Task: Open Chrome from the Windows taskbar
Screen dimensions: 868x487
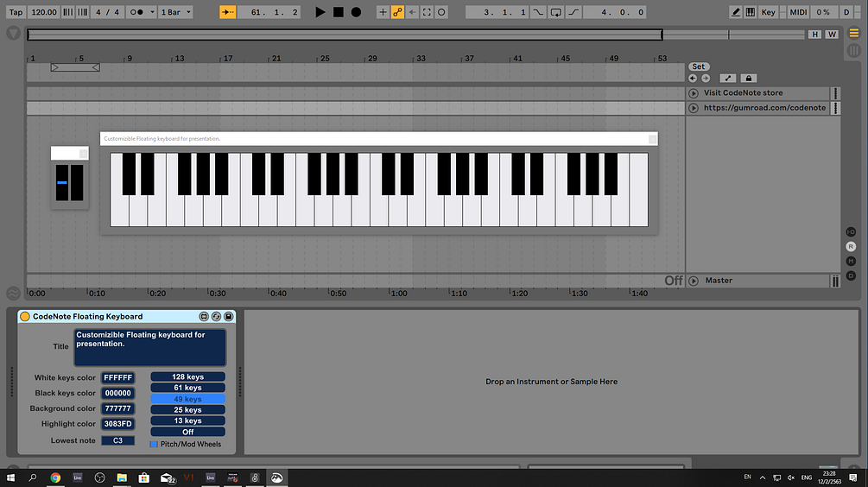Action: pos(55,477)
